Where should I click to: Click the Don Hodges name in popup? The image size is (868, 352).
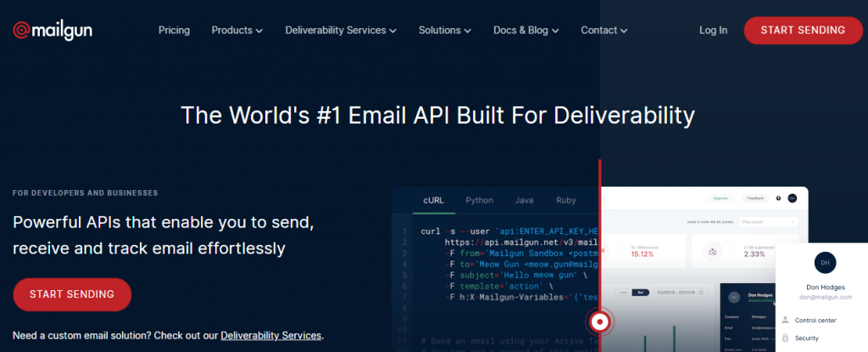[825, 288]
